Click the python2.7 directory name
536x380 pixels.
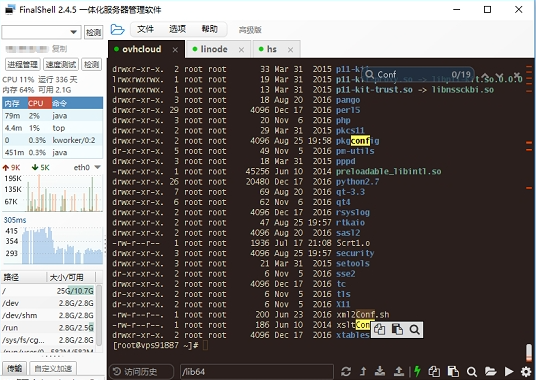(357, 182)
